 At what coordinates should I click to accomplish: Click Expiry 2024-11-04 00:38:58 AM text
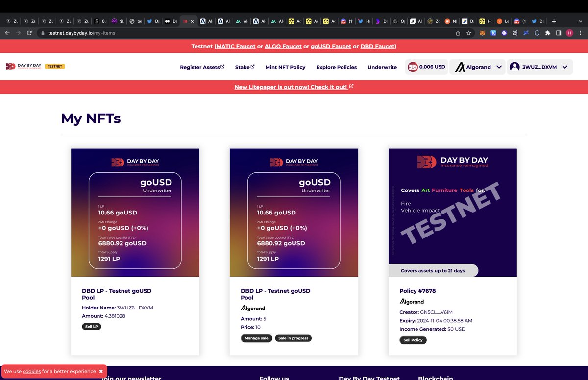[436, 321]
